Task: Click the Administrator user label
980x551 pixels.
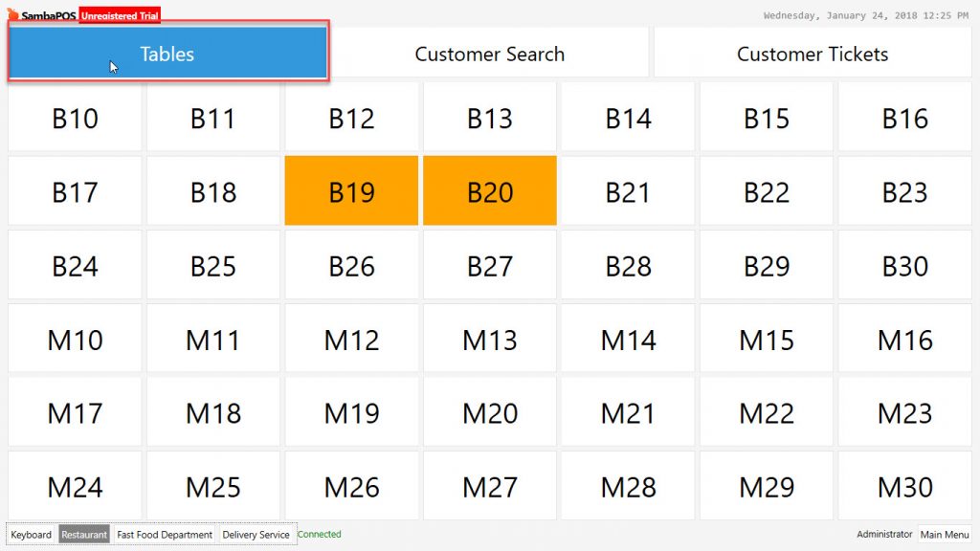Action: click(x=884, y=534)
